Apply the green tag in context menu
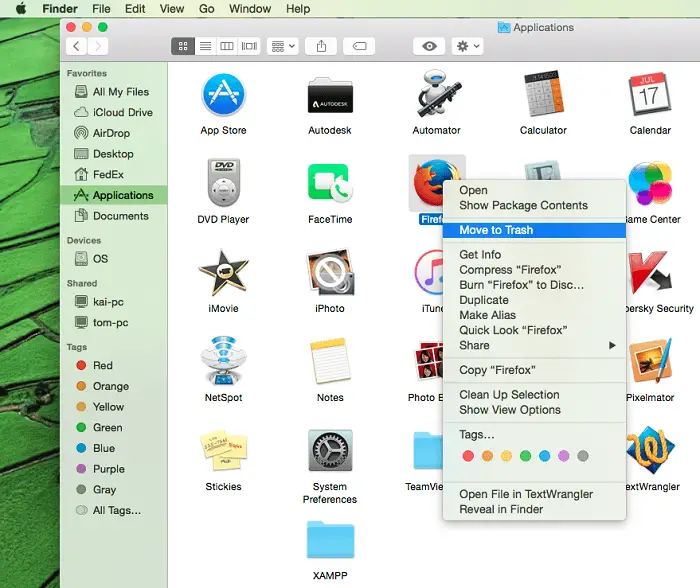Viewport: 700px width, 588px height. [525, 456]
